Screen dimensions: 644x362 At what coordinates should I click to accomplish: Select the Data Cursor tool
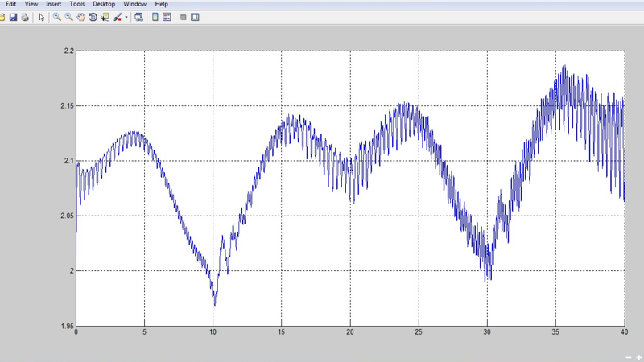[105, 17]
